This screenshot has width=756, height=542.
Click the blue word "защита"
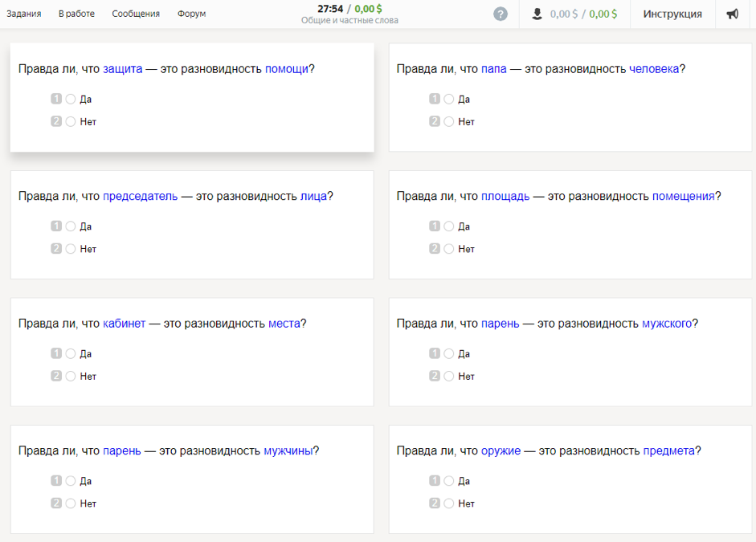tap(123, 69)
